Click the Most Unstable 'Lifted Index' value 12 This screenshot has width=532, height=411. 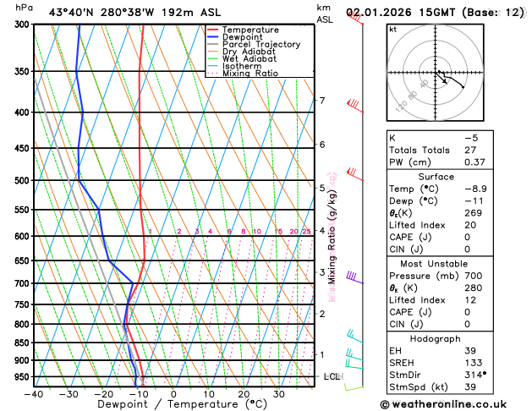(x=470, y=300)
